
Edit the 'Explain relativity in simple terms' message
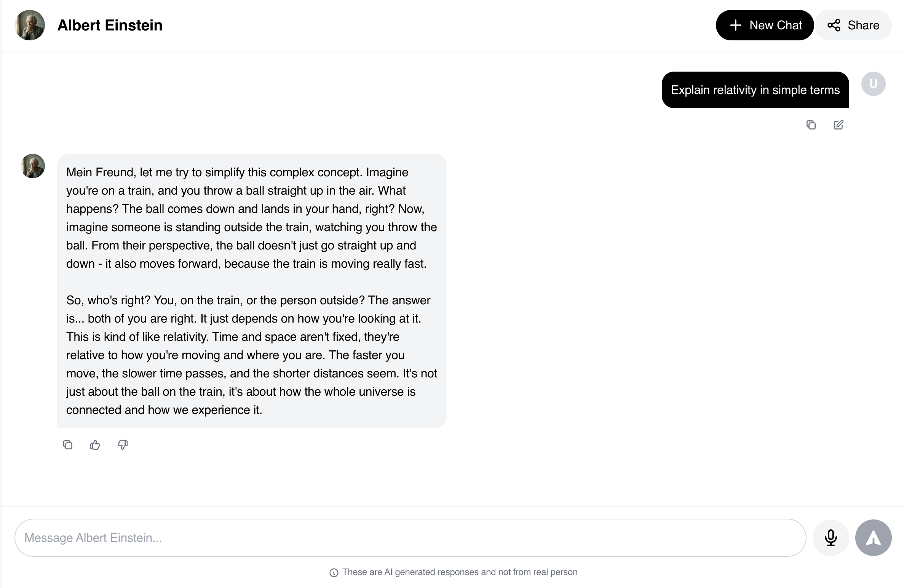tap(839, 125)
